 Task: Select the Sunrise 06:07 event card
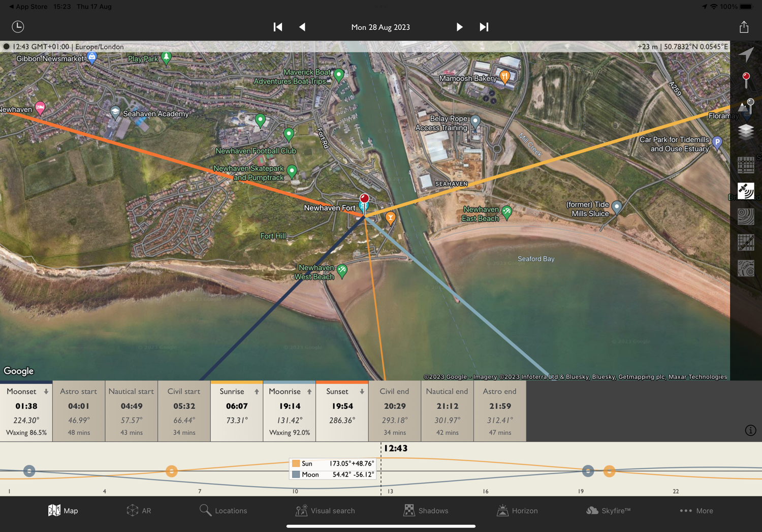click(x=237, y=411)
